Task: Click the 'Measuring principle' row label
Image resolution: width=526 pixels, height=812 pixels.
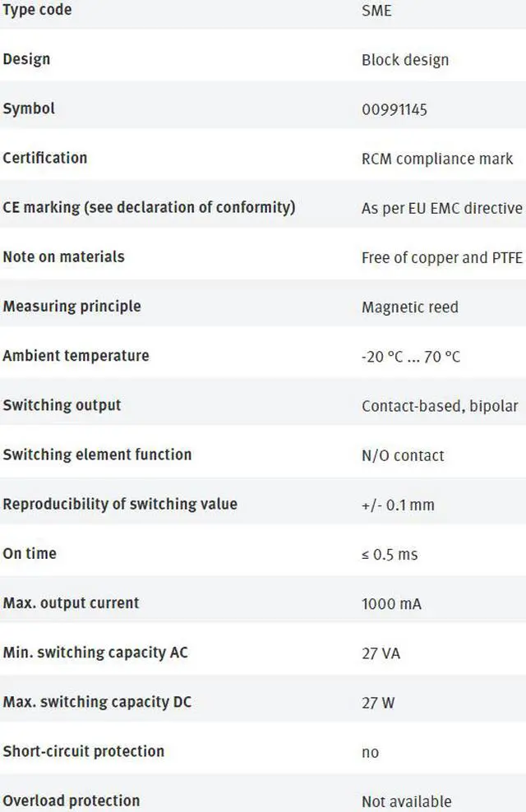Action: (x=72, y=307)
